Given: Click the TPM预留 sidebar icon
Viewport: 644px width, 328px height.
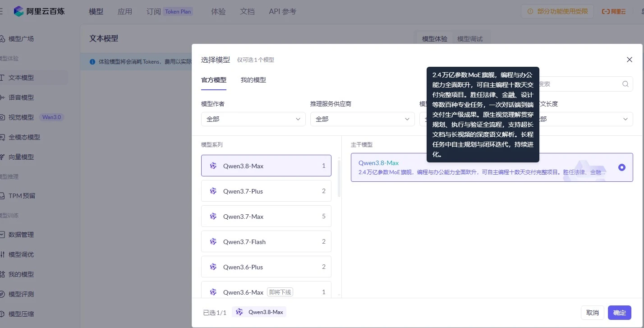Looking at the screenshot, I should click(x=2, y=196).
